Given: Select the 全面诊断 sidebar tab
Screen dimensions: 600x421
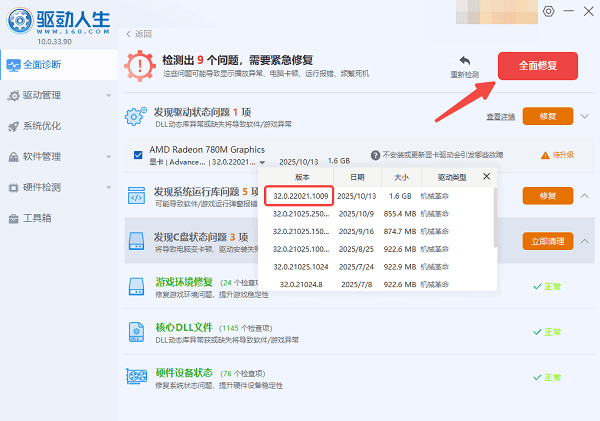Looking at the screenshot, I should [50, 66].
